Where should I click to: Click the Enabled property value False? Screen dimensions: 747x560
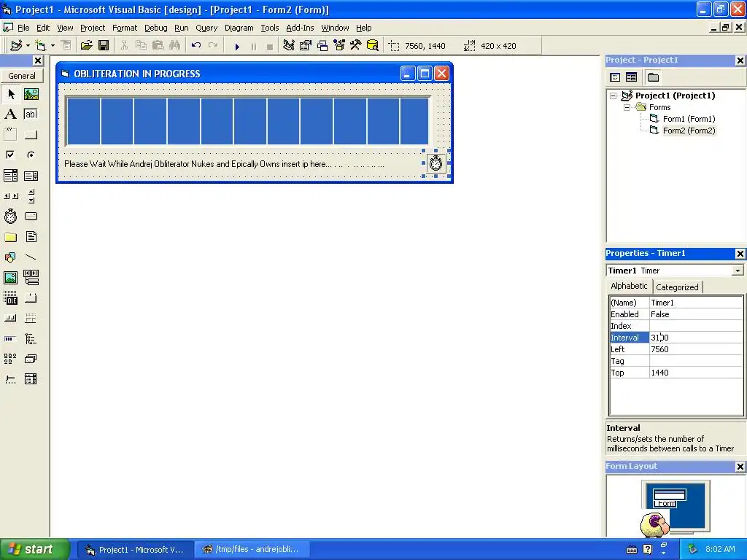pos(695,314)
